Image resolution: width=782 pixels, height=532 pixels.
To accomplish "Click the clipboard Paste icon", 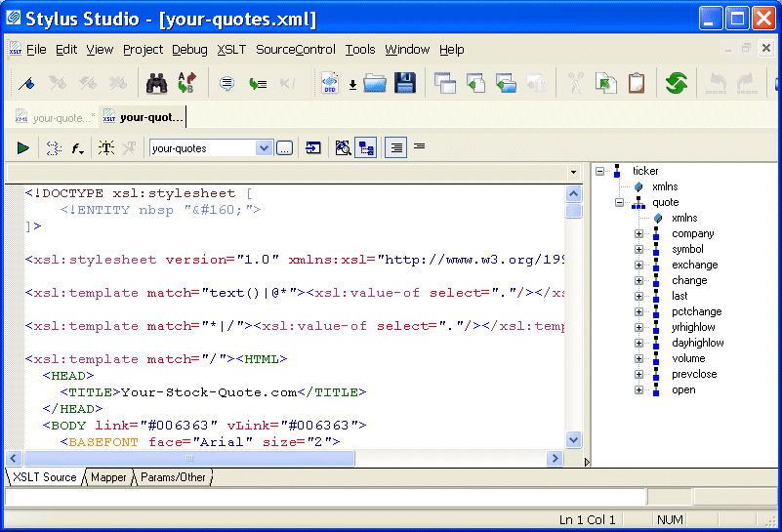I will (637, 84).
